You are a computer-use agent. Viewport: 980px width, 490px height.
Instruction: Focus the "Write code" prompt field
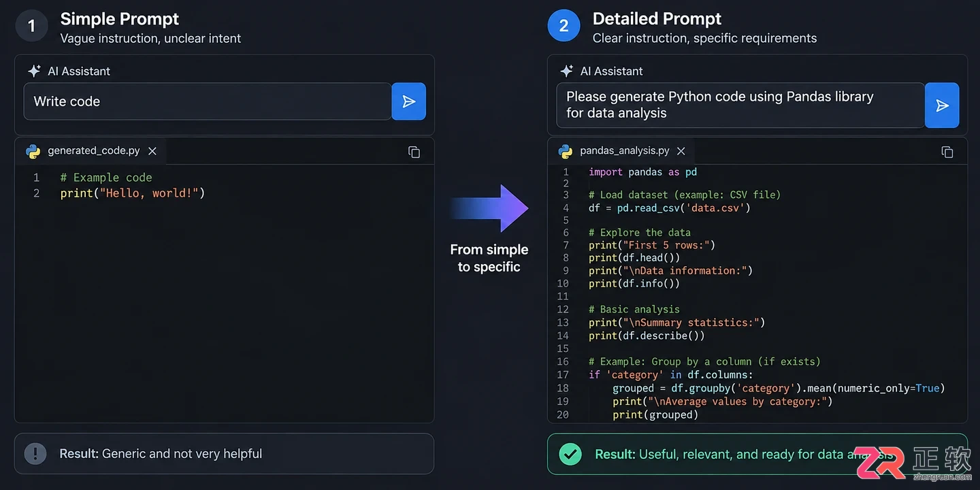point(208,101)
